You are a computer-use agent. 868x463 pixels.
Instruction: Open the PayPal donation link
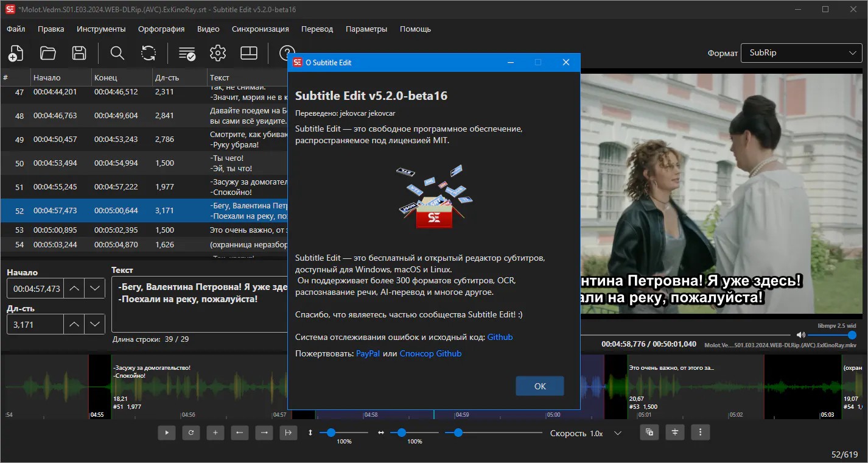tap(368, 353)
